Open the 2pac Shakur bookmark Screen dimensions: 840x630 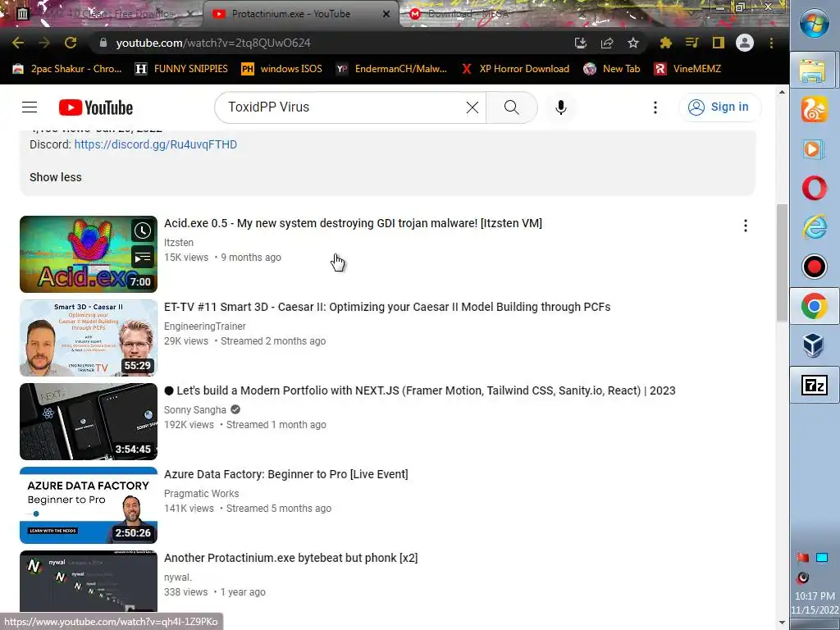pyautogui.click(x=67, y=69)
